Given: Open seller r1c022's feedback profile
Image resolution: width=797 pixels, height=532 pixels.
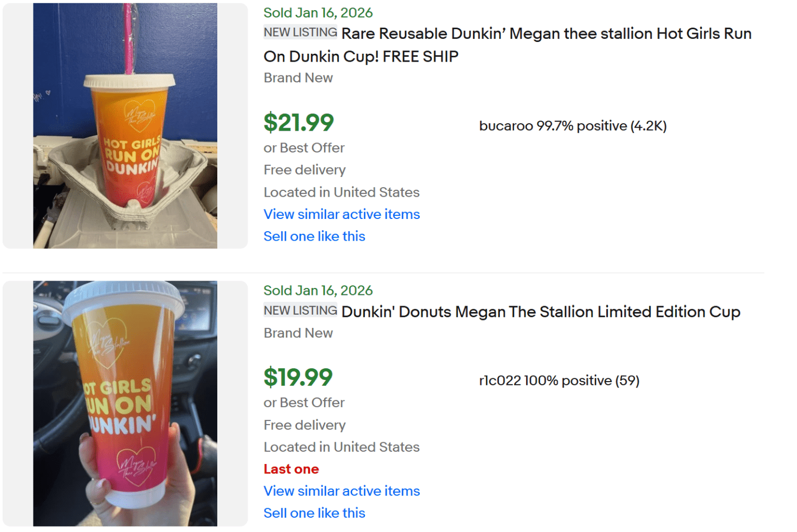Looking at the screenshot, I should [x=558, y=381].
